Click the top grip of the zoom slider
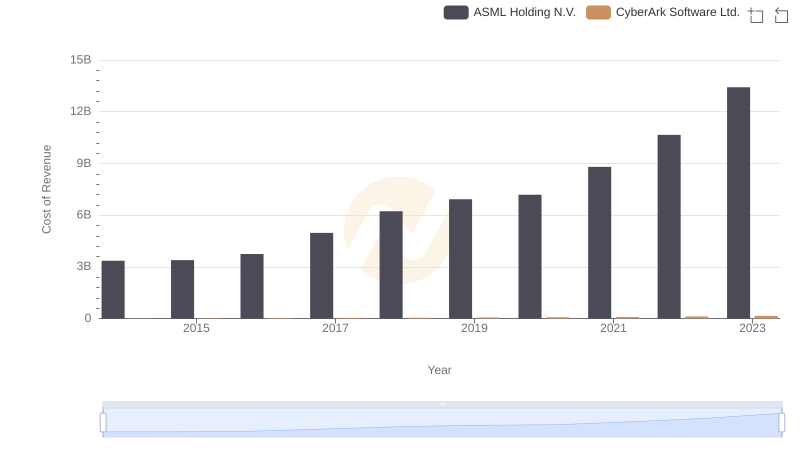This screenshot has width=800, height=461. coord(442,404)
